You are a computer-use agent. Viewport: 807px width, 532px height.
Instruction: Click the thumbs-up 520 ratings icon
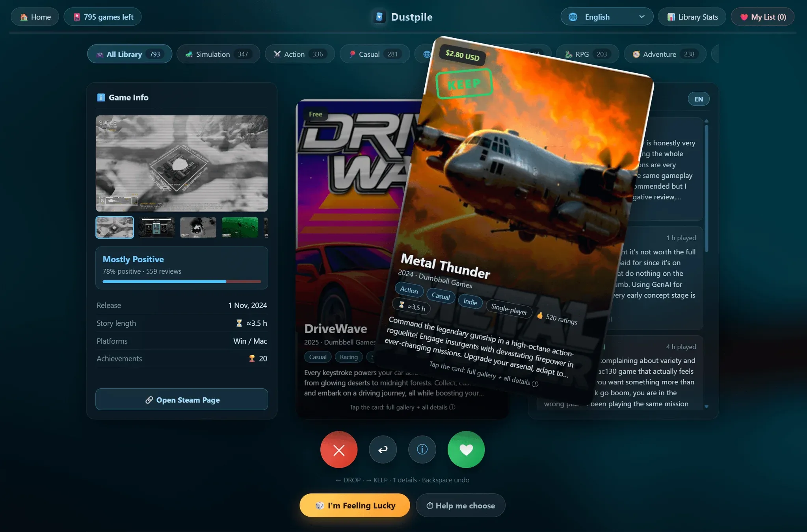pos(540,315)
